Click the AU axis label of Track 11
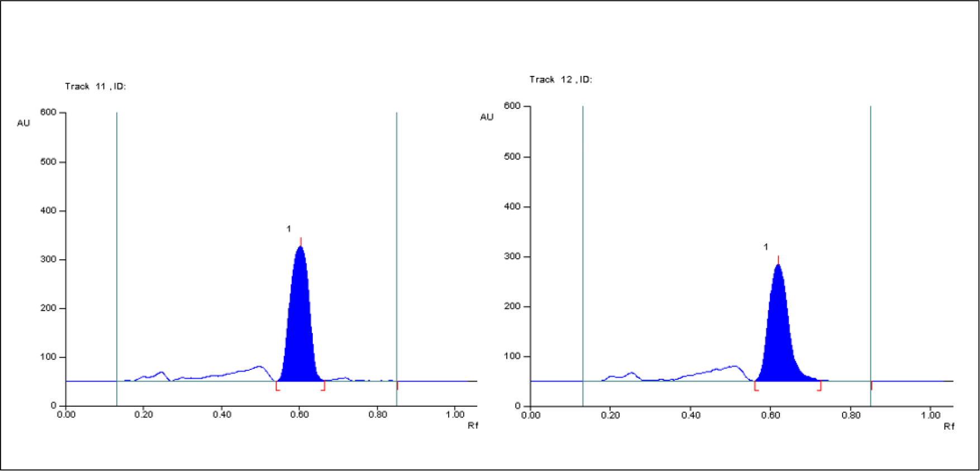This screenshot has width=980, height=471. tap(23, 123)
